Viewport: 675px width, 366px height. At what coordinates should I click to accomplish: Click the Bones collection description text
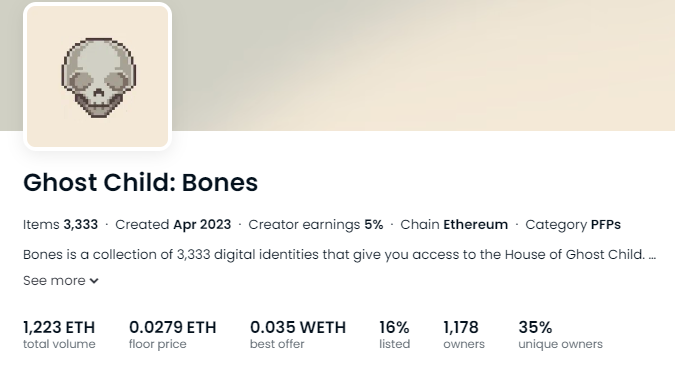334,255
